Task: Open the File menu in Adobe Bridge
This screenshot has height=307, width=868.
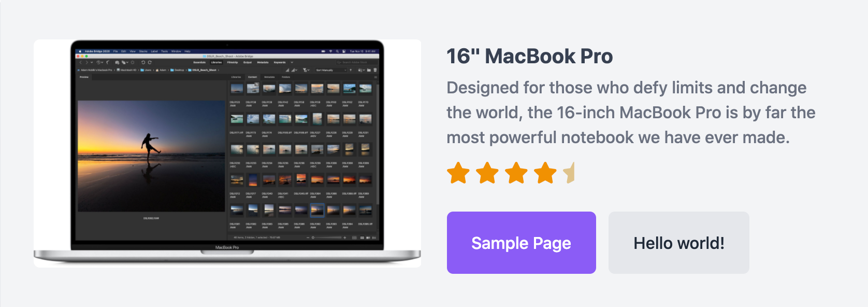Action: coord(115,51)
